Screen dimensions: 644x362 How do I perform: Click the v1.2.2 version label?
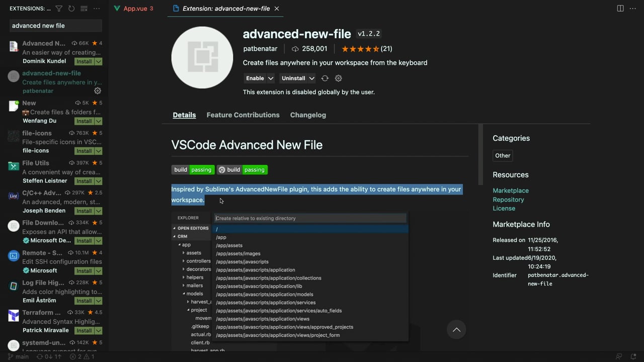(369, 34)
